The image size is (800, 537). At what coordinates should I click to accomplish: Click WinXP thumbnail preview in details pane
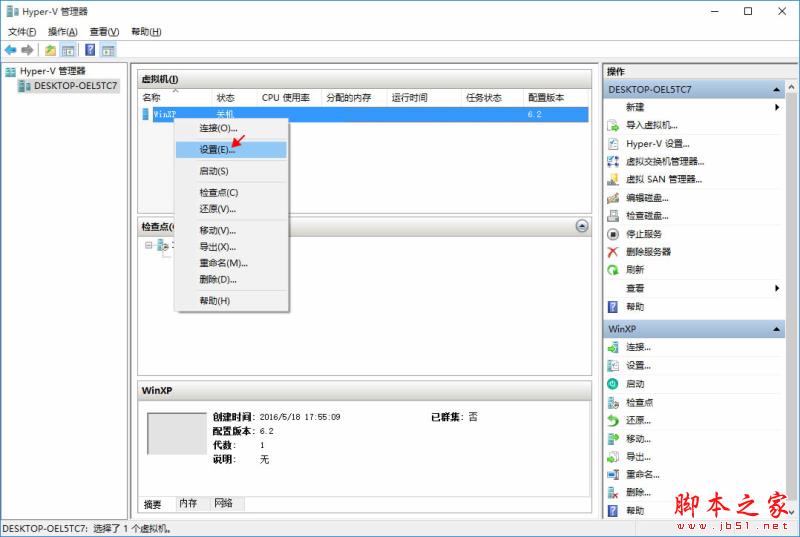[x=177, y=433]
